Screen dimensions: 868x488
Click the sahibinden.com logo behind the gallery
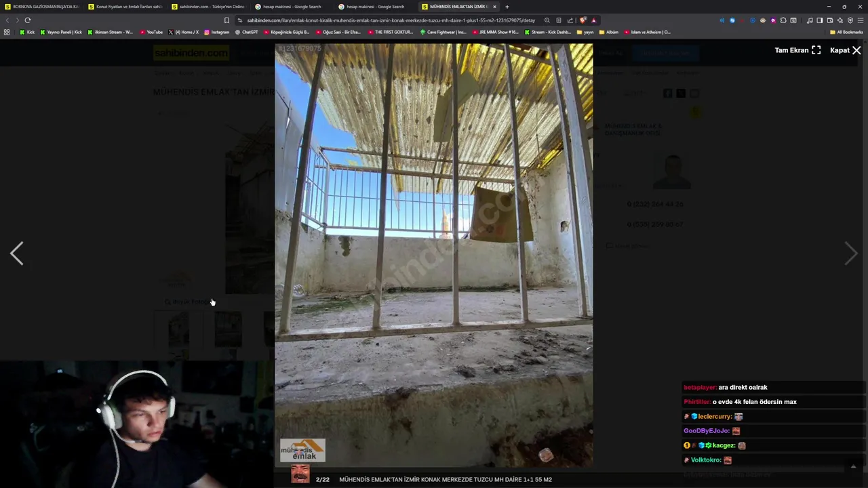191,53
